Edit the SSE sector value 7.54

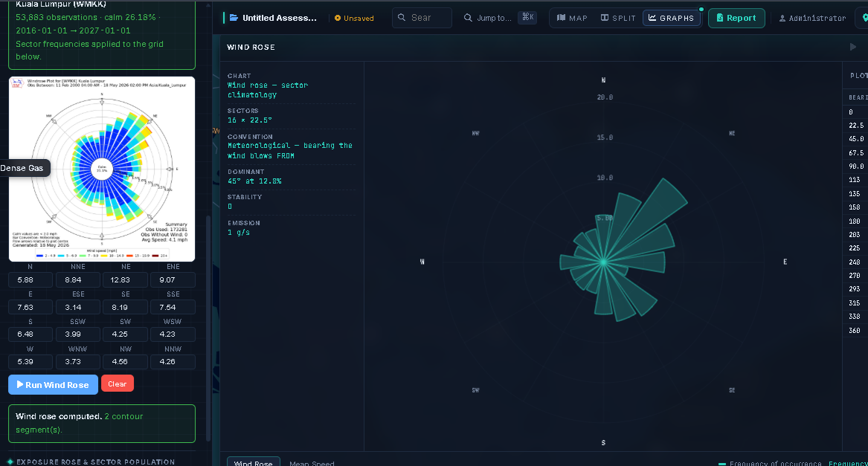click(173, 307)
